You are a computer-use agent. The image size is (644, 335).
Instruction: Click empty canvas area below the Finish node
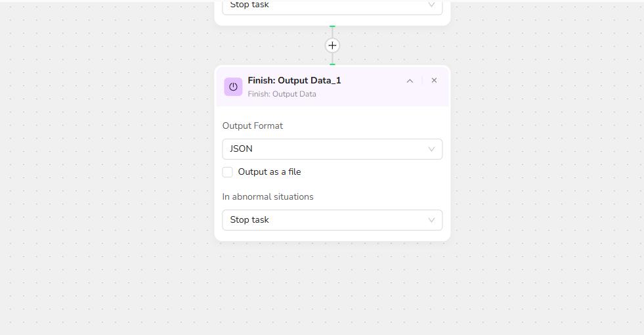[332, 289]
